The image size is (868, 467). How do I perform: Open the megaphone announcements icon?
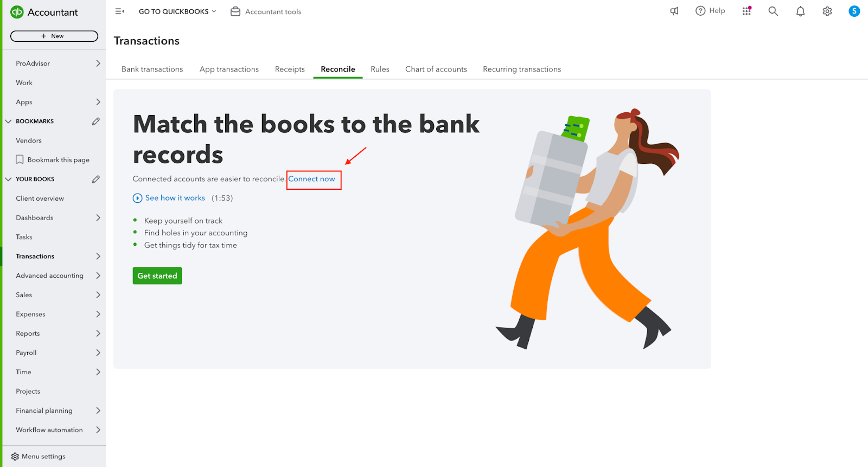[674, 11]
